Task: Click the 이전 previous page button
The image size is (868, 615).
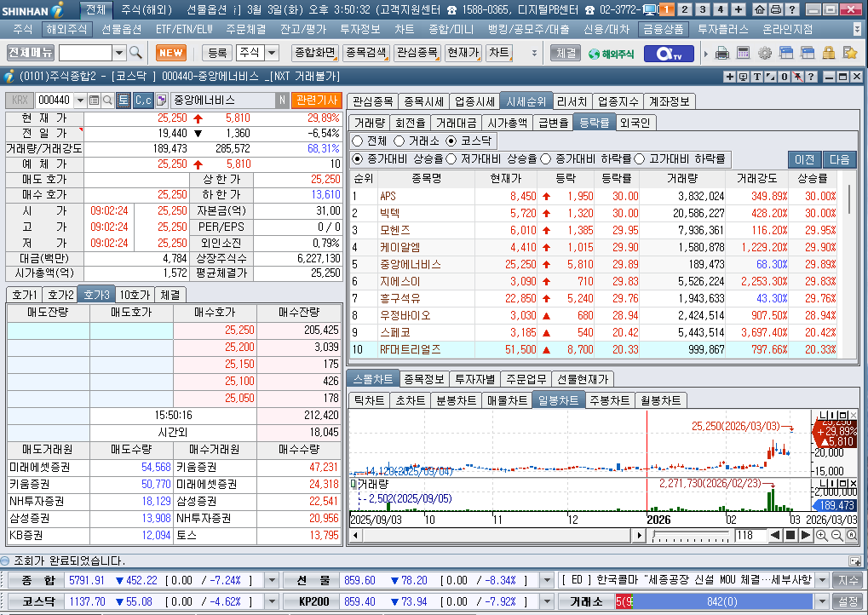Action: point(804,159)
